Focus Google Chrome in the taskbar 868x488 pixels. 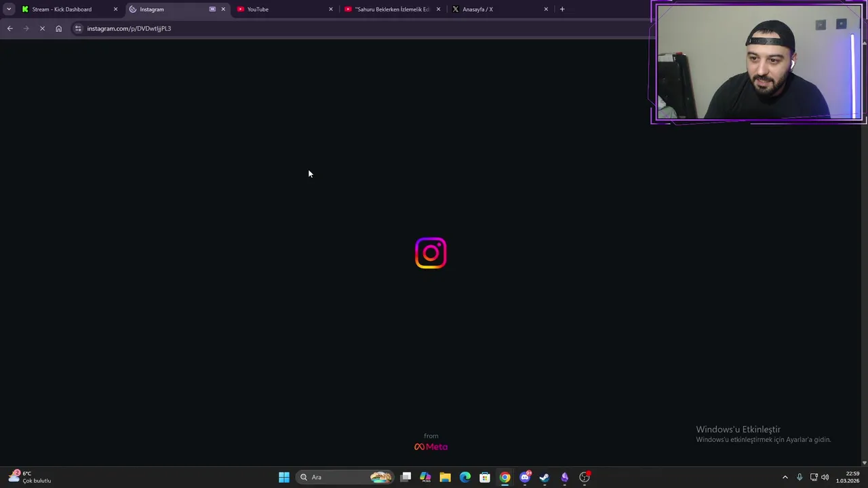(x=505, y=477)
